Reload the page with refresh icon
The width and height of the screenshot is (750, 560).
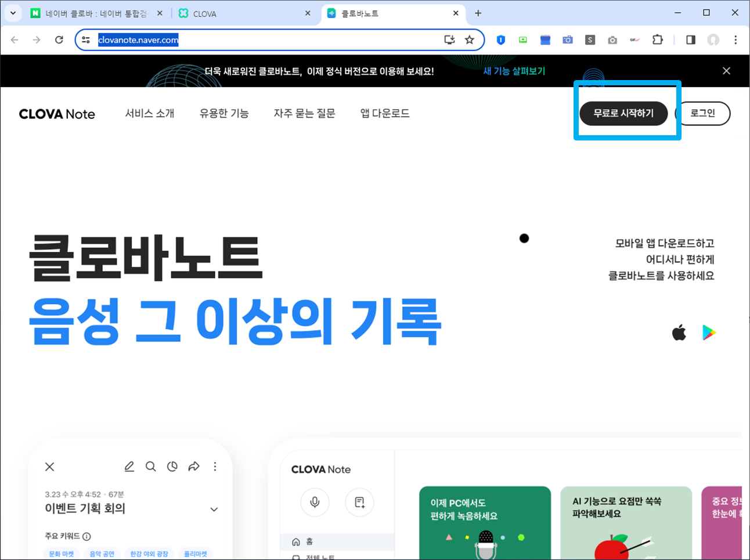[59, 40]
